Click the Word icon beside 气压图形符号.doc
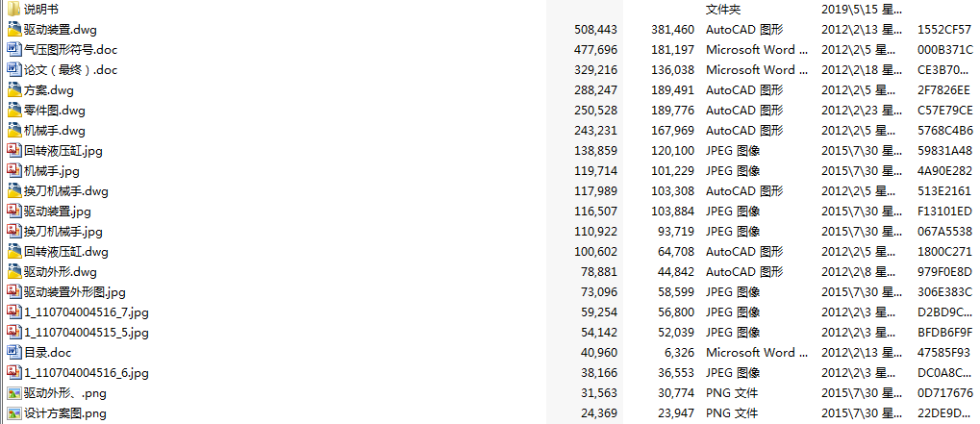Viewport: 980px width, 424px height. [x=13, y=49]
